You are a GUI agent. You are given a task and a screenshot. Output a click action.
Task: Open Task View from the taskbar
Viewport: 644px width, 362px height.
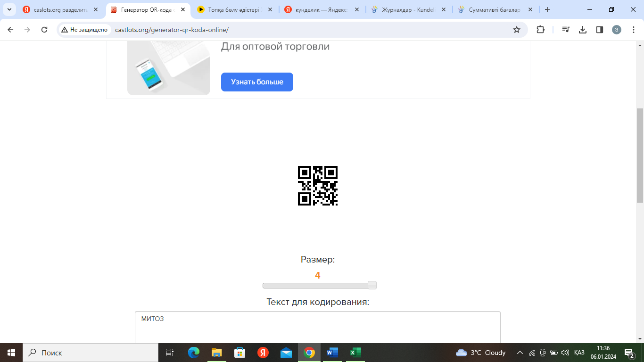tap(170, 353)
